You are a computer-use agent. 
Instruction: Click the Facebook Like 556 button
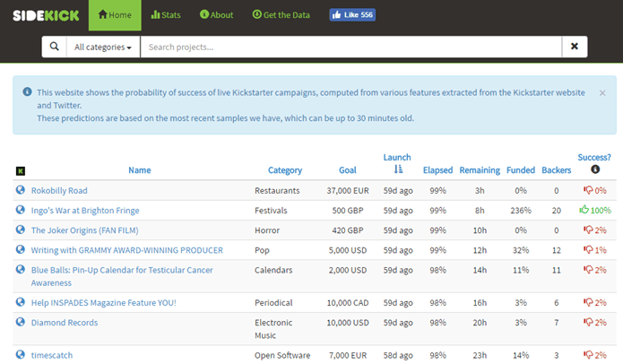point(352,15)
